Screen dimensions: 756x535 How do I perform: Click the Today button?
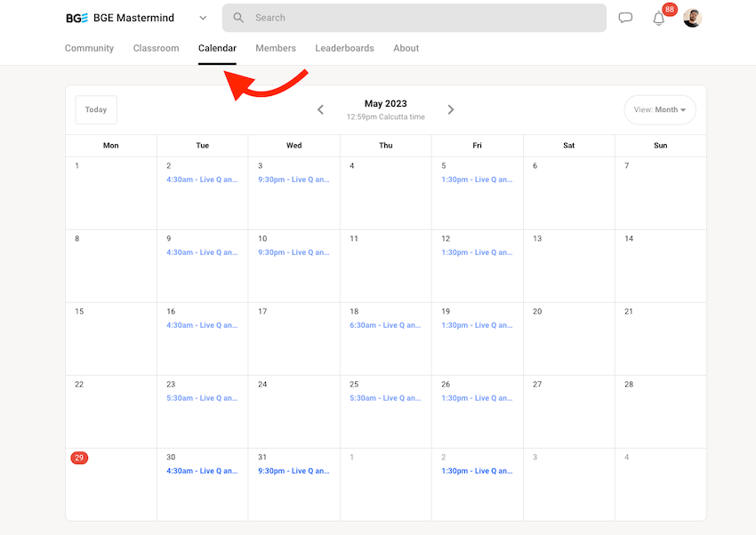96,110
